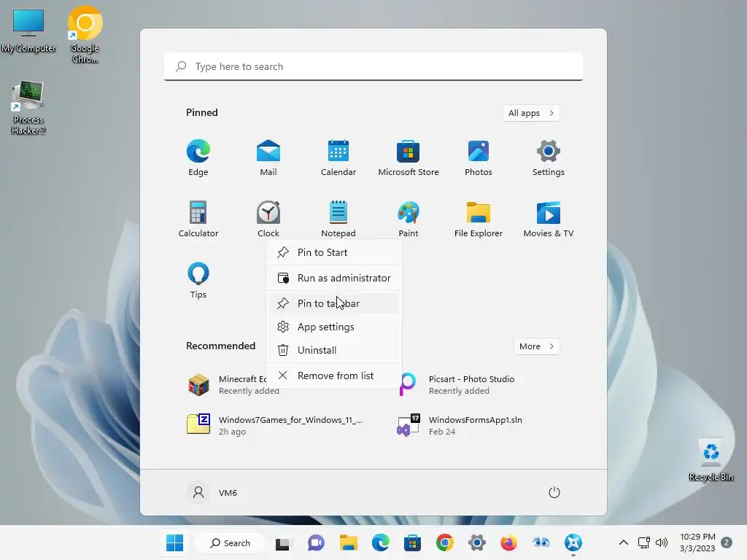Open the Photos pinned app

point(479,158)
